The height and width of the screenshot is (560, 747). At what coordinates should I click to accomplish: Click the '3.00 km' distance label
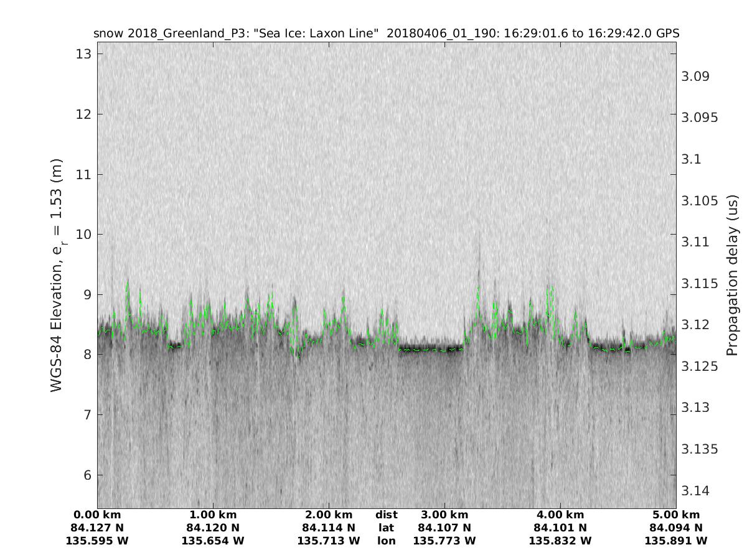click(x=444, y=515)
